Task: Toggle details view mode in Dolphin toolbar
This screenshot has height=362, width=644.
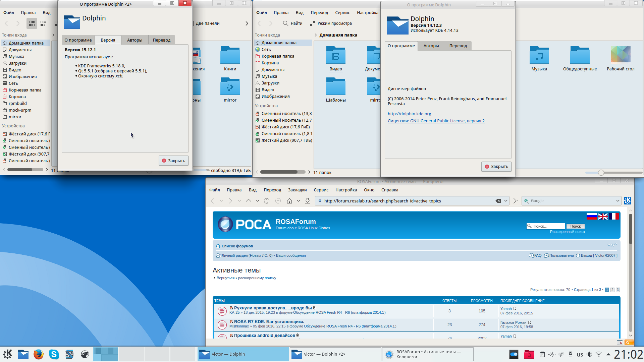Action: pyautogui.click(x=43, y=23)
